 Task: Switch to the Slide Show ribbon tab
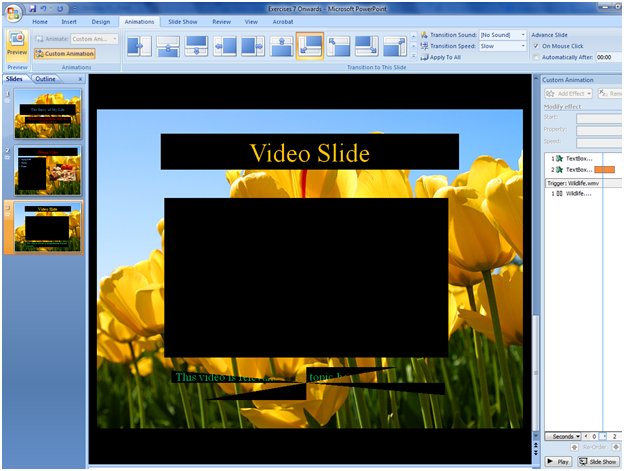(x=182, y=20)
